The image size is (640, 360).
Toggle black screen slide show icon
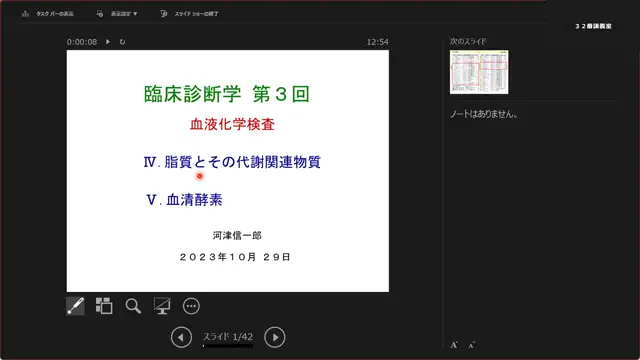click(x=162, y=306)
